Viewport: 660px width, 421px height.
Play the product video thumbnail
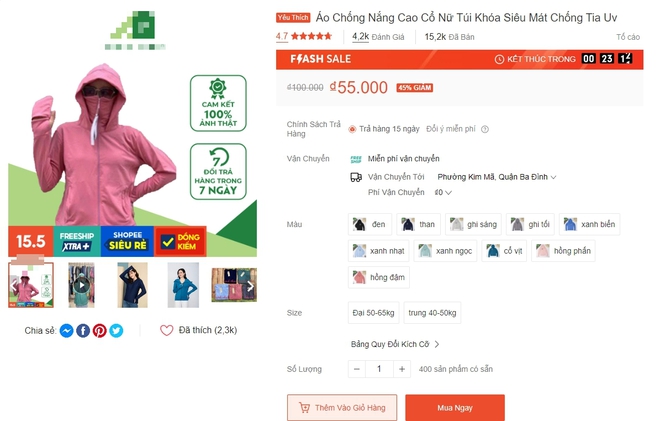click(82, 285)
